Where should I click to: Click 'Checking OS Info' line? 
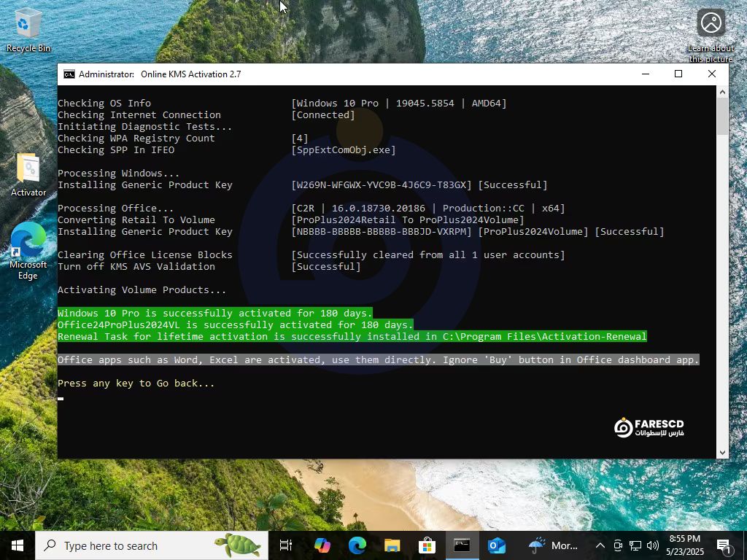[104, 104]
